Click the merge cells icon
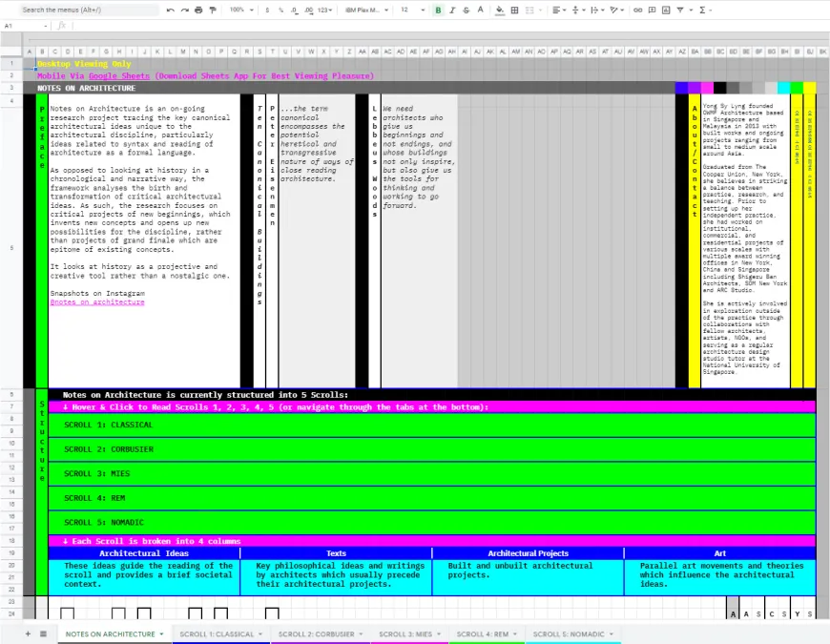Screen dimensions: 830x644 point(529,10)
